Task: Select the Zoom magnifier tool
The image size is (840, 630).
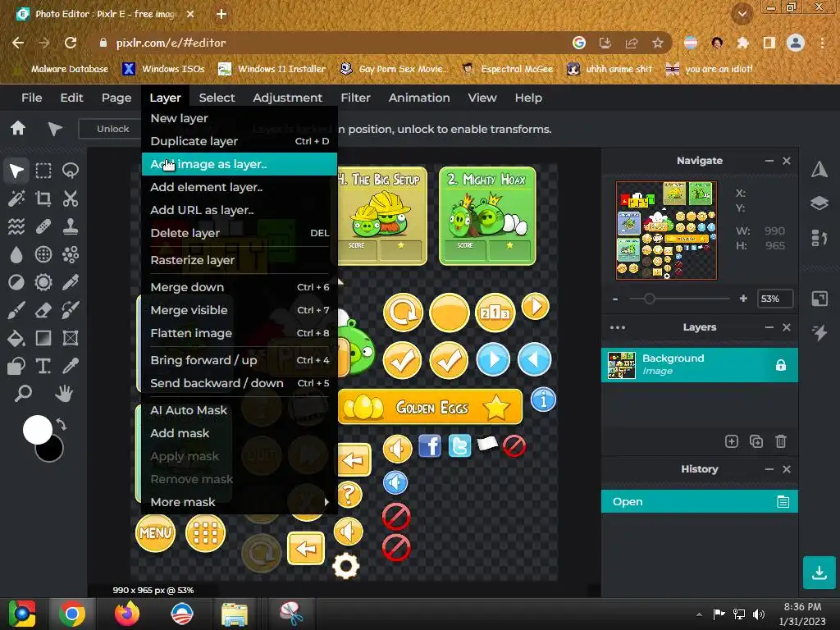Action: pyautogui.click(x=22, y=394)
